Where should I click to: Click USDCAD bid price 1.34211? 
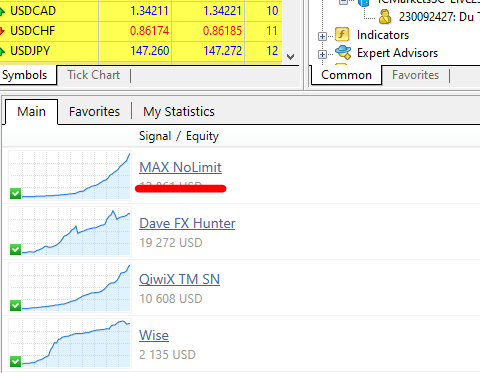(x=149, y=11)
